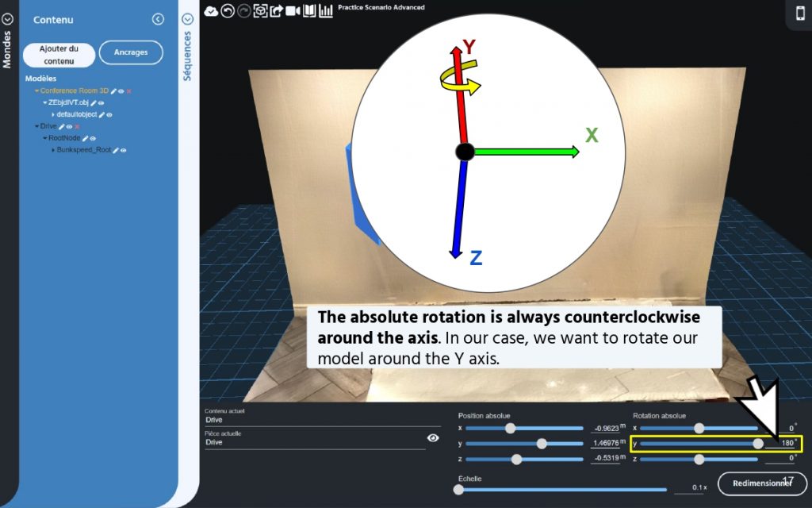Click the Rotation absolue x slider handle
This screenshot has width=812, height=508.
[x=699, y=428]
